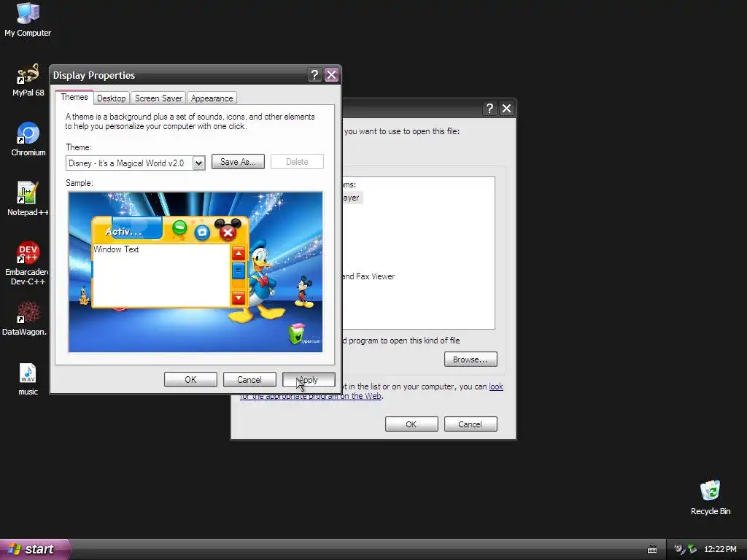Click the second system tray icon beside clock
The width and height of the screenshot is (747, 560).
[692, 549]
